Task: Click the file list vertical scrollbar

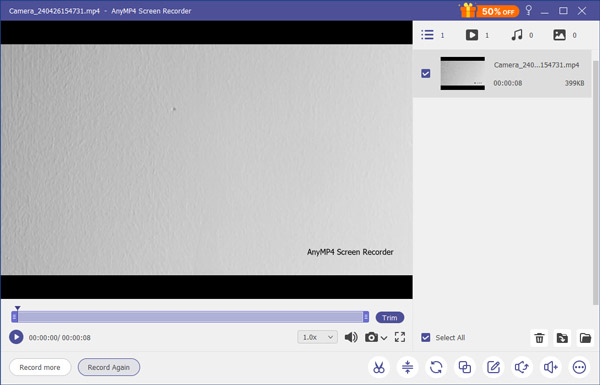Action: (595, 182)
